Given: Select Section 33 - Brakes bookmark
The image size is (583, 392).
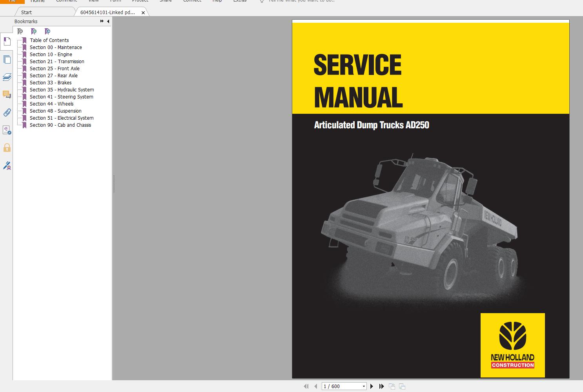Looking at the screenshot, I should (51, 82).
